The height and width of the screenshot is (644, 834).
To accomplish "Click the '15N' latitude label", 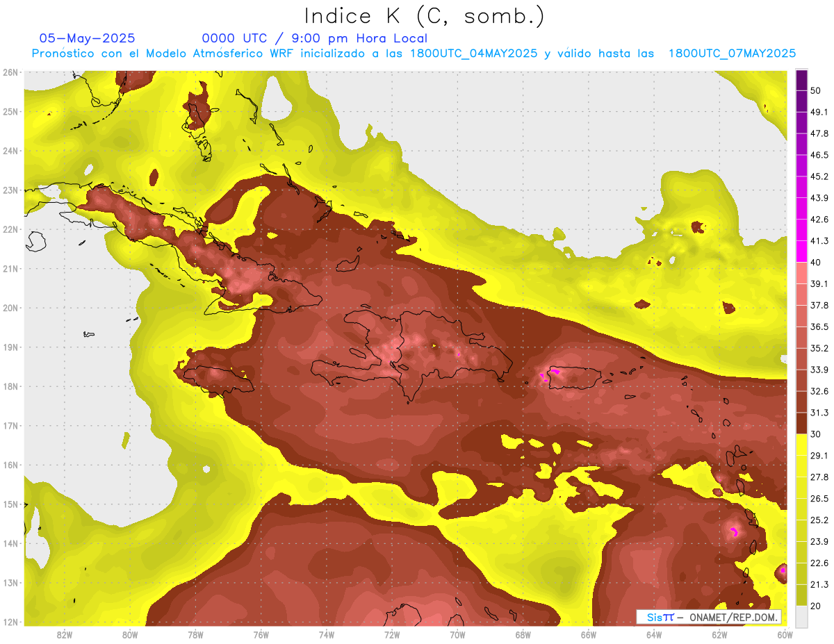I will click(11, 504).
